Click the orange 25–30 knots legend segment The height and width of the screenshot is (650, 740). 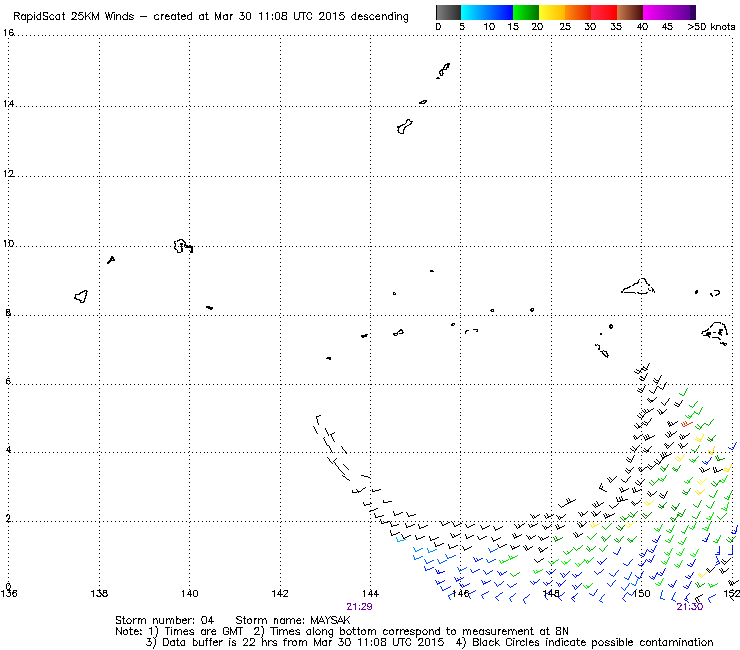point(578,12)
